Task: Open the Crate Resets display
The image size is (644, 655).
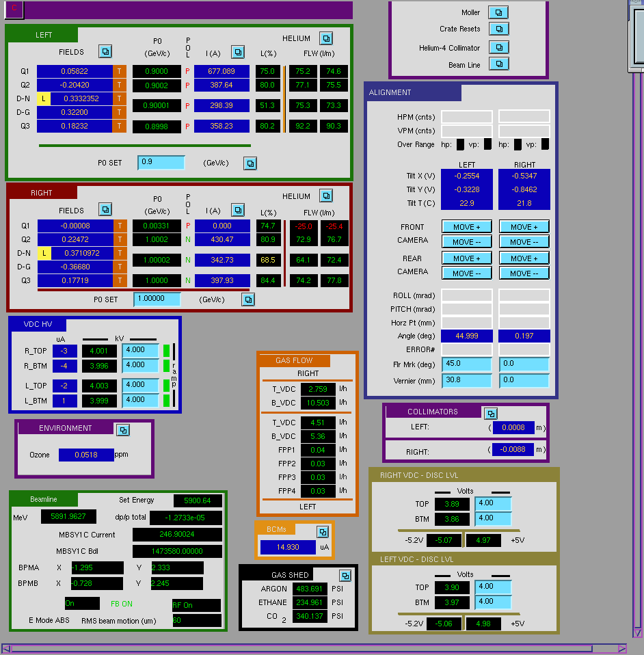Action: point(498,29)
